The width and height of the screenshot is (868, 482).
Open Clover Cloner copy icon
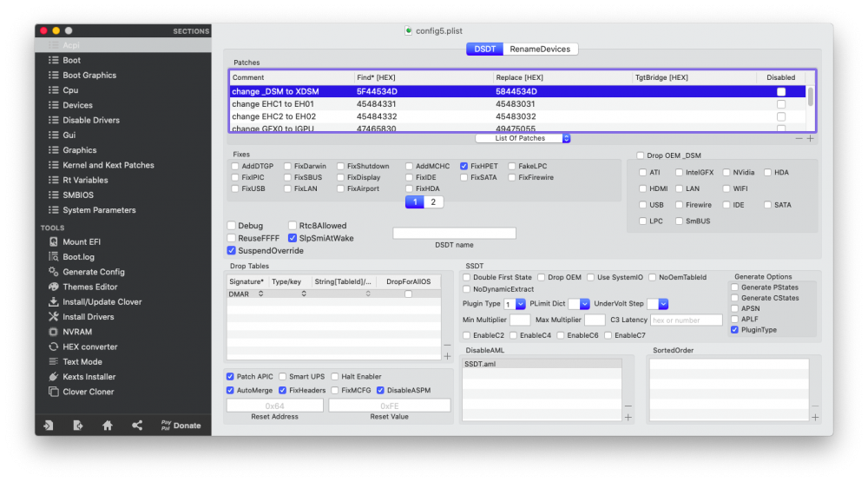(x=53, y=391)
